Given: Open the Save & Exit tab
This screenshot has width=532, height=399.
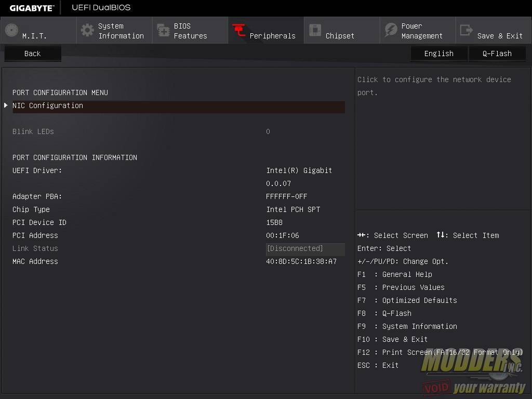Looking at the screenshot, I should coord(494,31).
